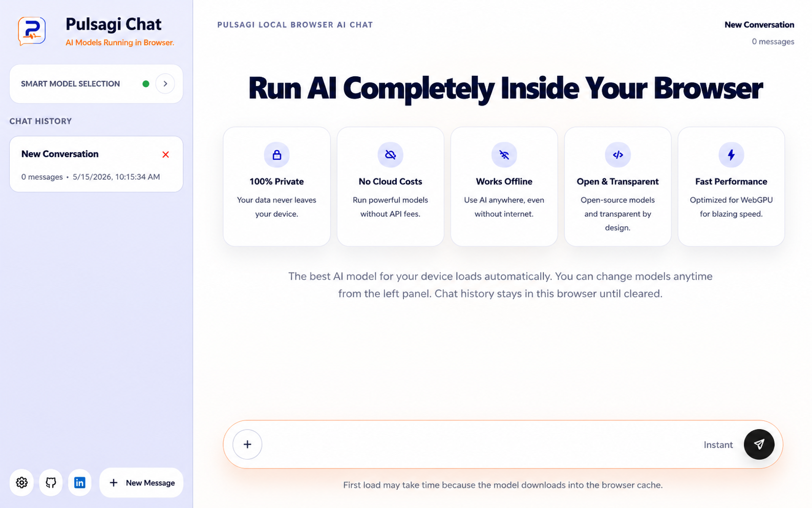Delete New Conversation with the red X
This screenshot has height=508, width=812.
coord(165,155)
